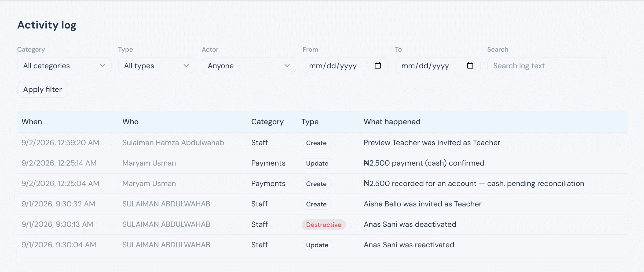Open the To date calendar picker icon
The height and width of the screenshot is (272, 644).
(470, 65)
